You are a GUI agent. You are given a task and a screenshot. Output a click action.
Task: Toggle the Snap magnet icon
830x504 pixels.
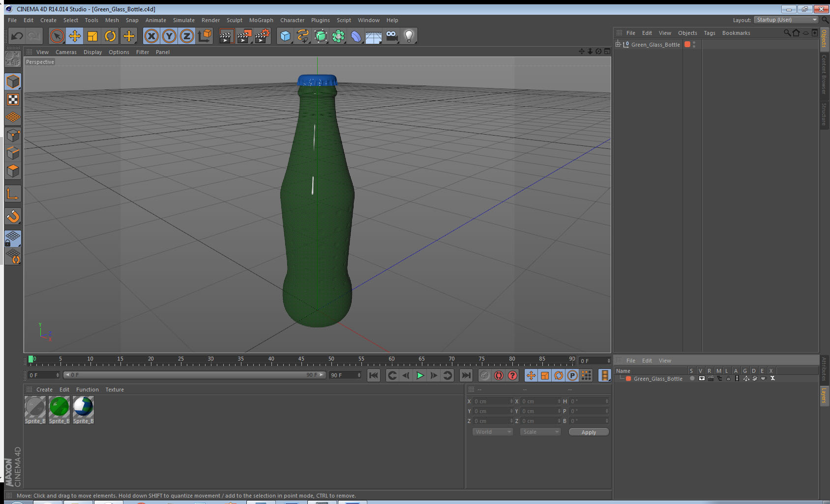tap(13, 216)
